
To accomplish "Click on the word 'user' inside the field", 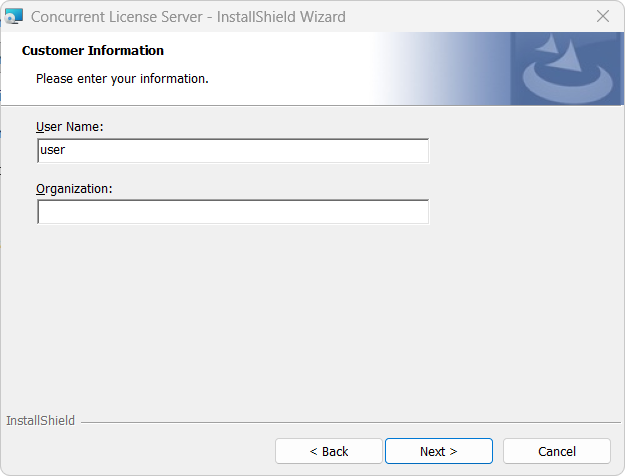I will (53, 150).
